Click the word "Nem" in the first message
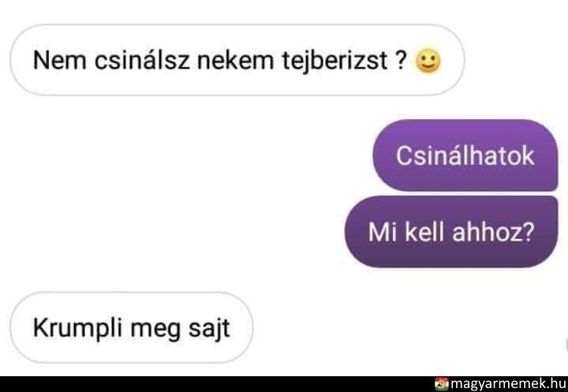Viewport: 568px width, 392px height. [x=60, y=61]
